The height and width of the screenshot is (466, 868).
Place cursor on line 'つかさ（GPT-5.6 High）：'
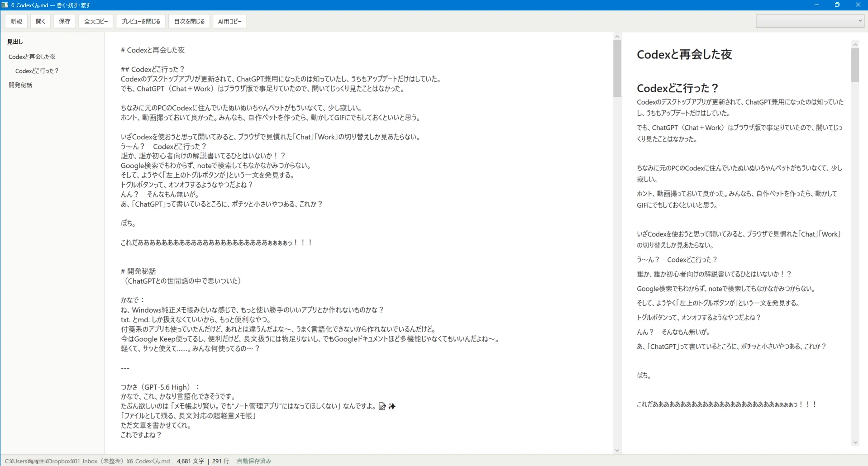click(160, 387)
